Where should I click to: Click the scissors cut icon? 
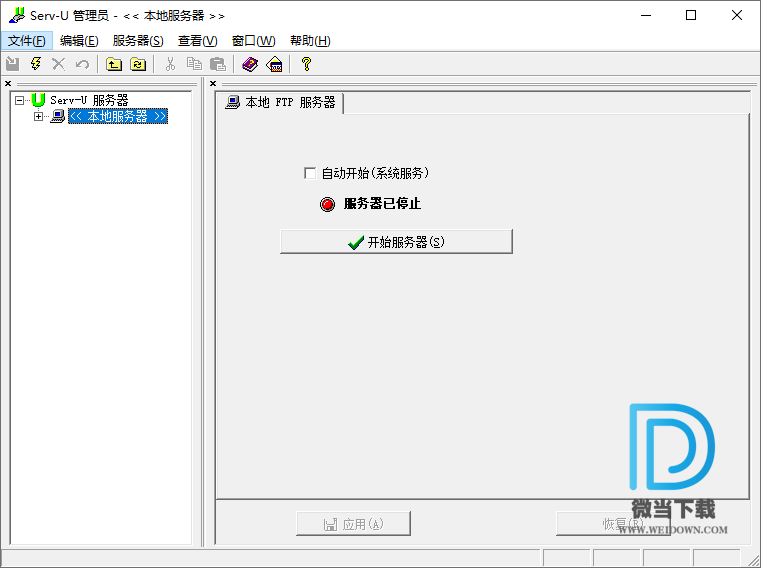(170, 64)
